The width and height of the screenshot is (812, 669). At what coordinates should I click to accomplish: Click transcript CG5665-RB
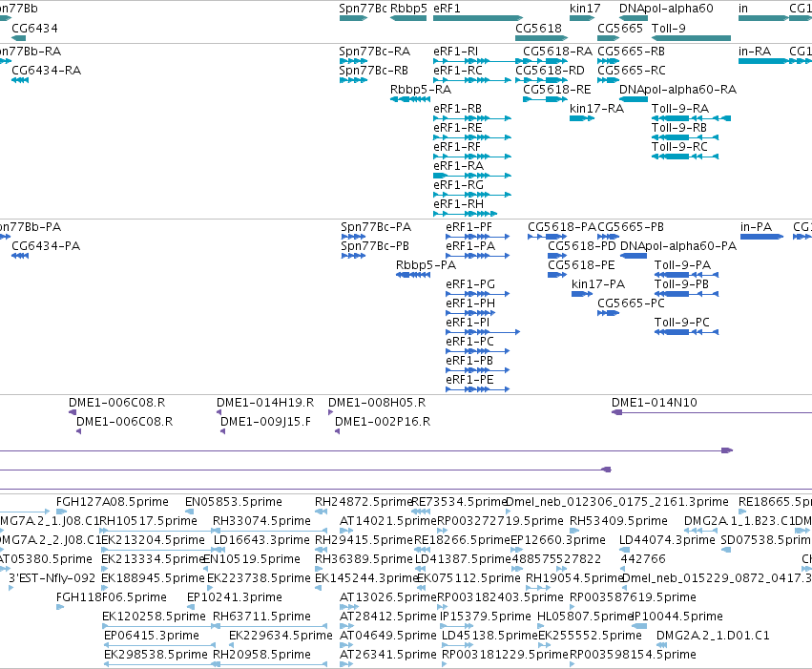pyautogui.click(x=632, y=52)
